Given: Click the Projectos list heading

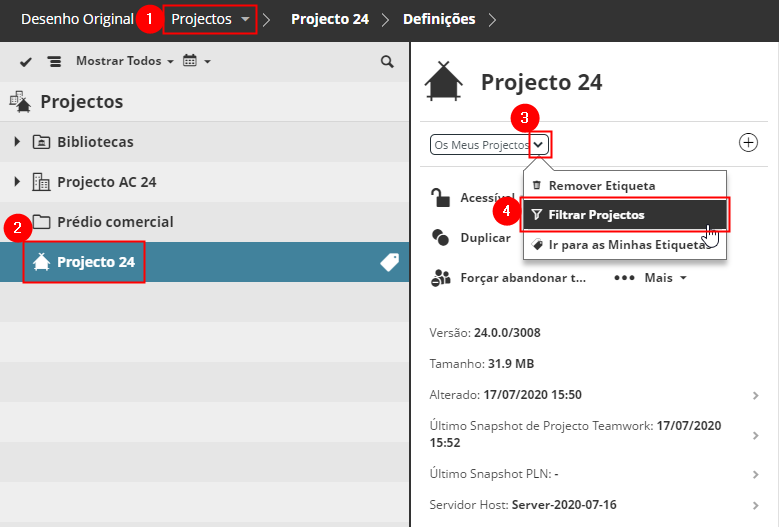Looking at the screenshot, I should point(81,101).
